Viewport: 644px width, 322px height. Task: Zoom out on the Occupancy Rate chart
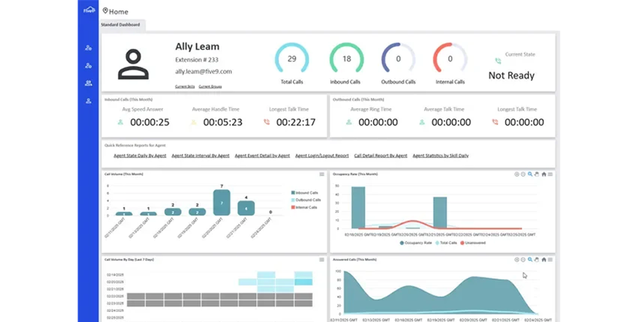(523, 174)
